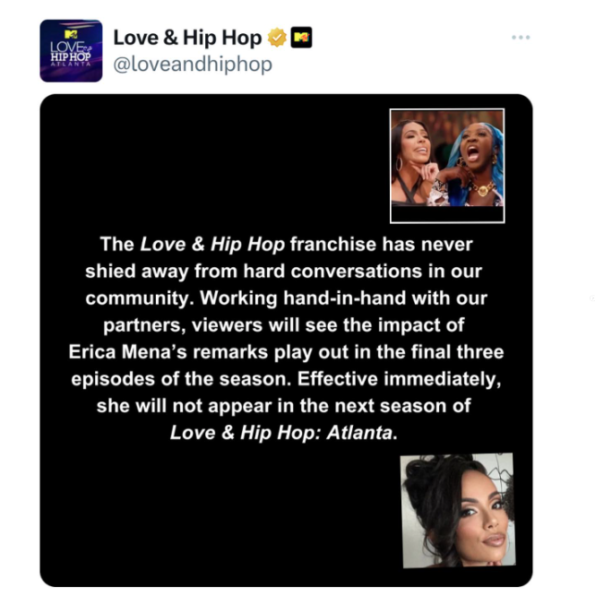Open the three-dot more options menu
The width and height of the screenshot is (595, 596).
coord(520,37)
